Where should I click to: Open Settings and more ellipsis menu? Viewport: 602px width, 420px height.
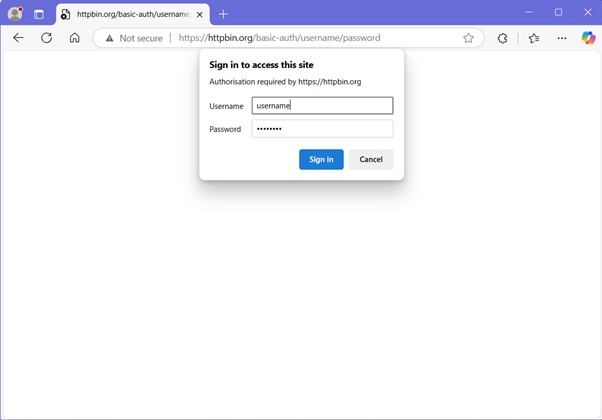pos(562,38)
